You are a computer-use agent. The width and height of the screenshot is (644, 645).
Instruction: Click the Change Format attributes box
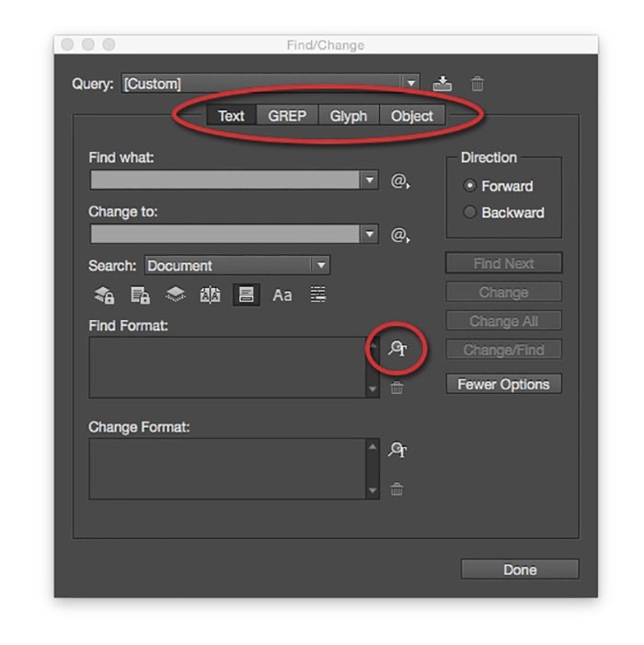(x=227, y=469)
